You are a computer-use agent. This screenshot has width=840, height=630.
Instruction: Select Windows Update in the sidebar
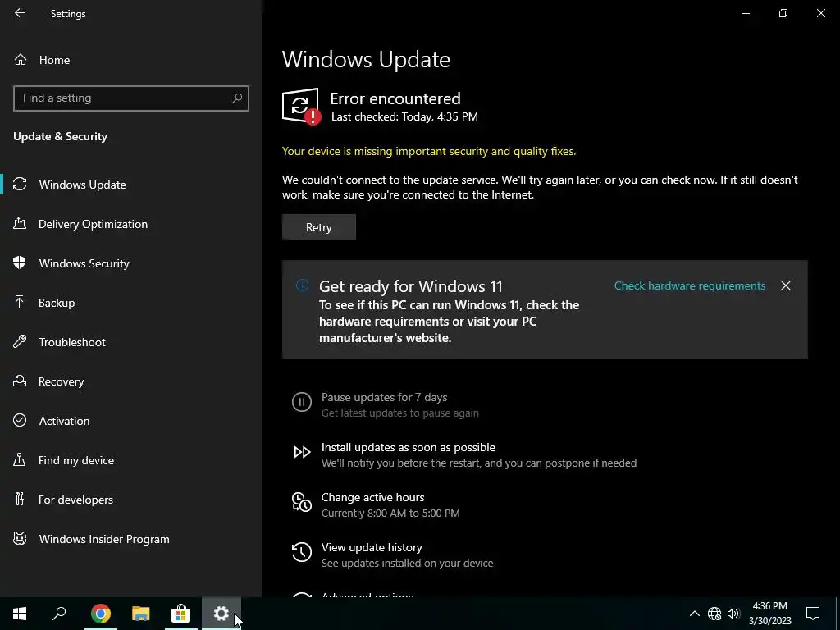(131, 185)
